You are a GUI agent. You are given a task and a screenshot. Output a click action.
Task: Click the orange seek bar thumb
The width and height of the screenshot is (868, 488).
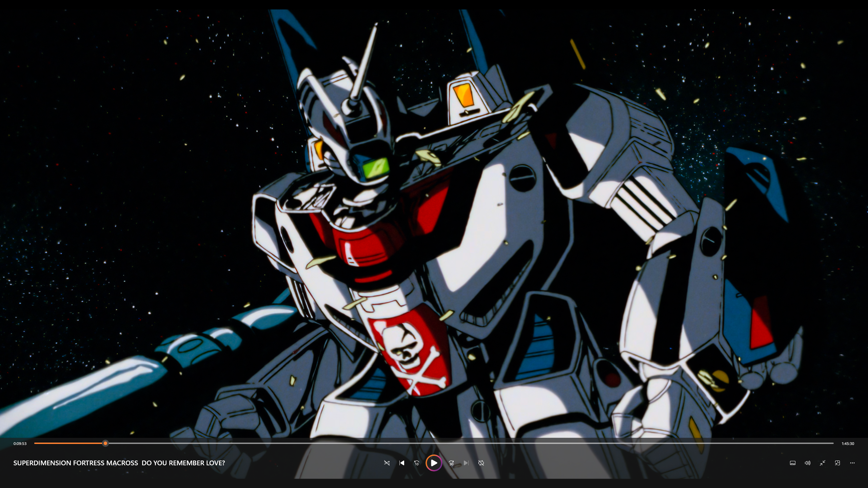click(x=105, y=443)
